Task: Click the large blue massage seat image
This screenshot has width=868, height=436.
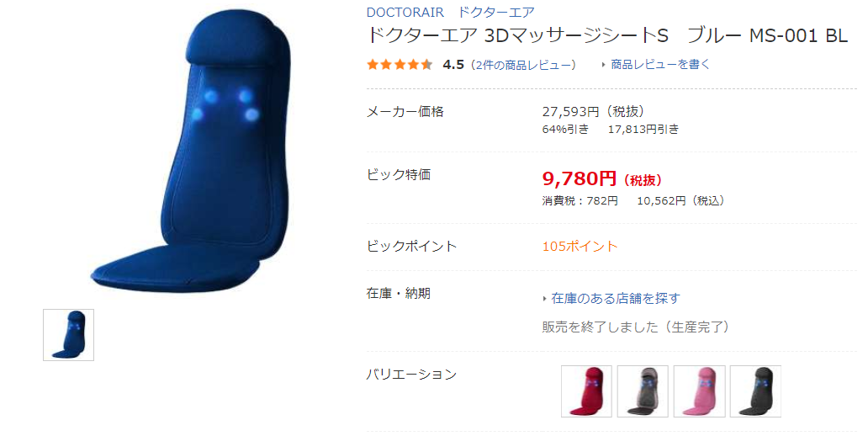Action: [x=192, y=152]
